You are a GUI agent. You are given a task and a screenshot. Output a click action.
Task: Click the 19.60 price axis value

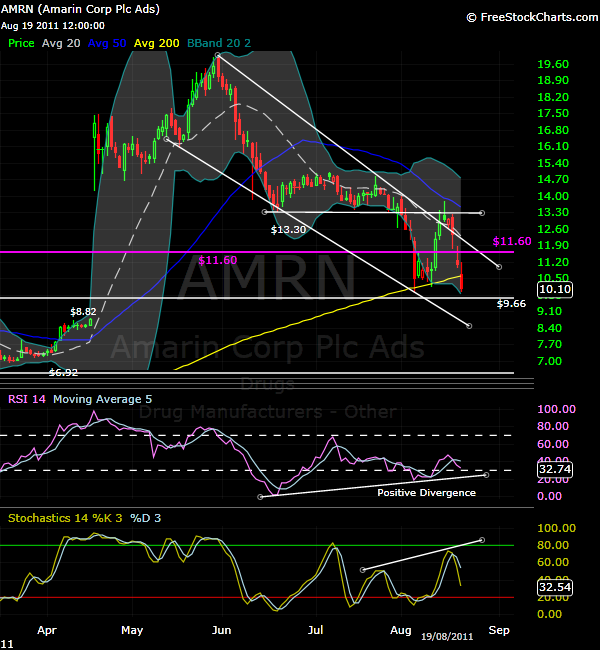(x=553, y=64)
